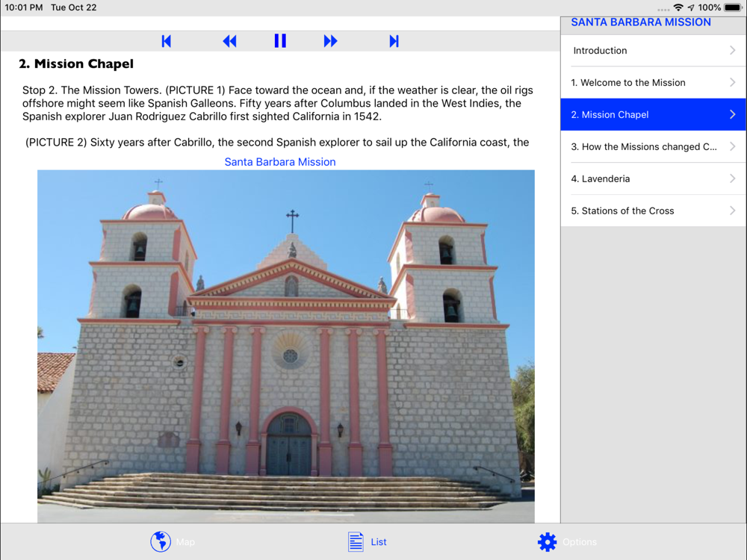Tap the Wi-Fi status icon

[x=678, y=7]
